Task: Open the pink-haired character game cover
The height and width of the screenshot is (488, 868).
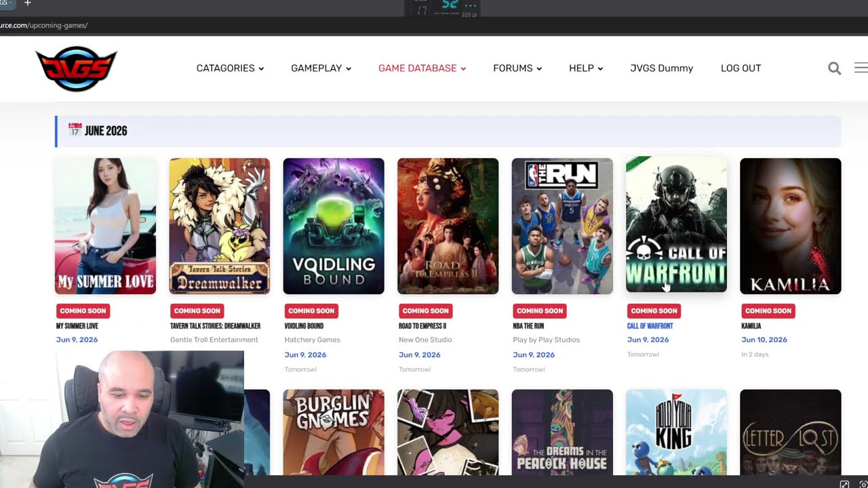Action: point(448,432)
